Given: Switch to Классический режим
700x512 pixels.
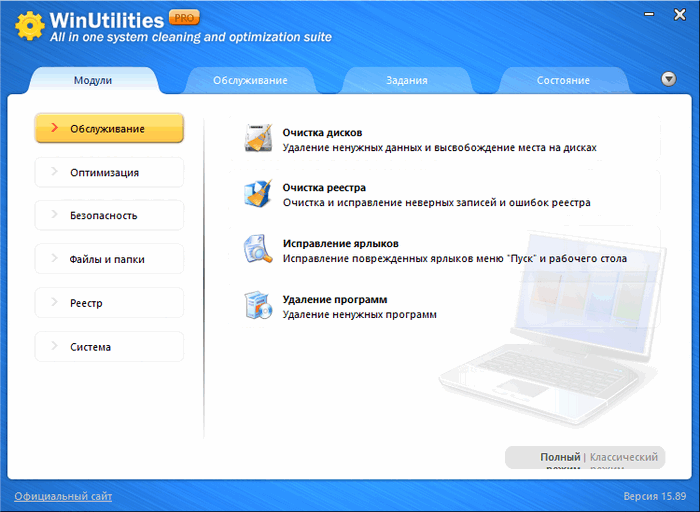Looking at the screenshot, I should point(624,459).
